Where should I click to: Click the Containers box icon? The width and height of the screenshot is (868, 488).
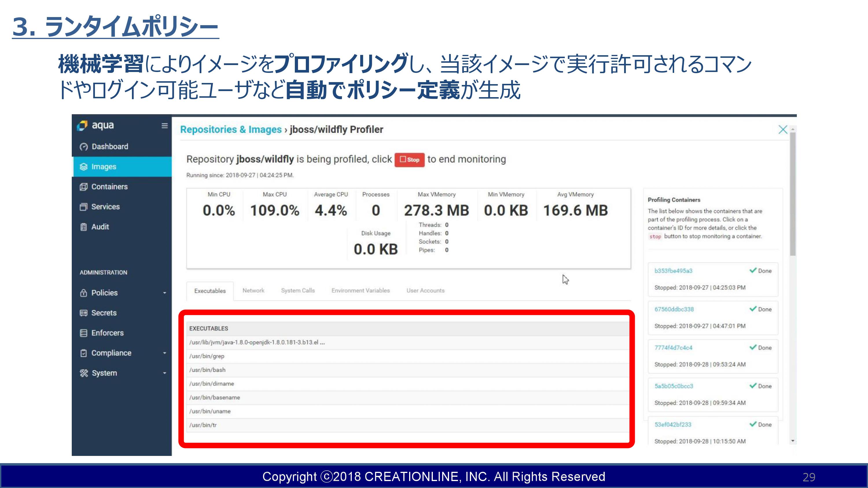pyautogui.click(x=84, y=186)
